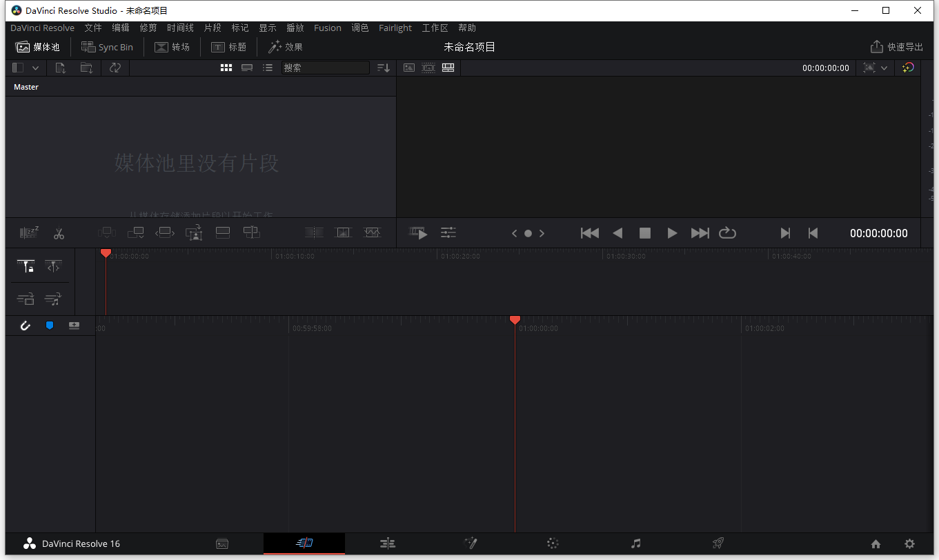Image resolution: width=939 pixels, height=560 pixels.
Task: Click the fast review play icon
Action: click(x=418, y=233)
